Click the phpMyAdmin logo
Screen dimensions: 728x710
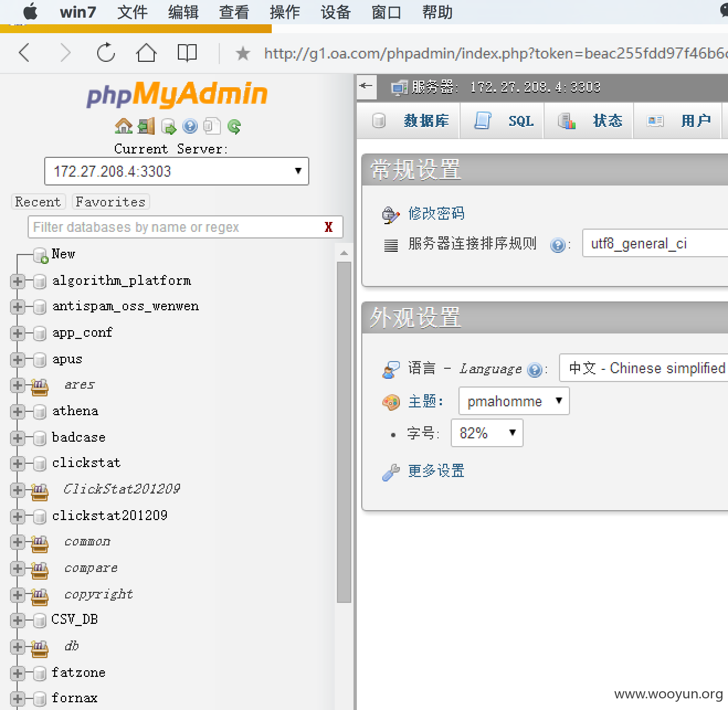[x=177, y=94]
